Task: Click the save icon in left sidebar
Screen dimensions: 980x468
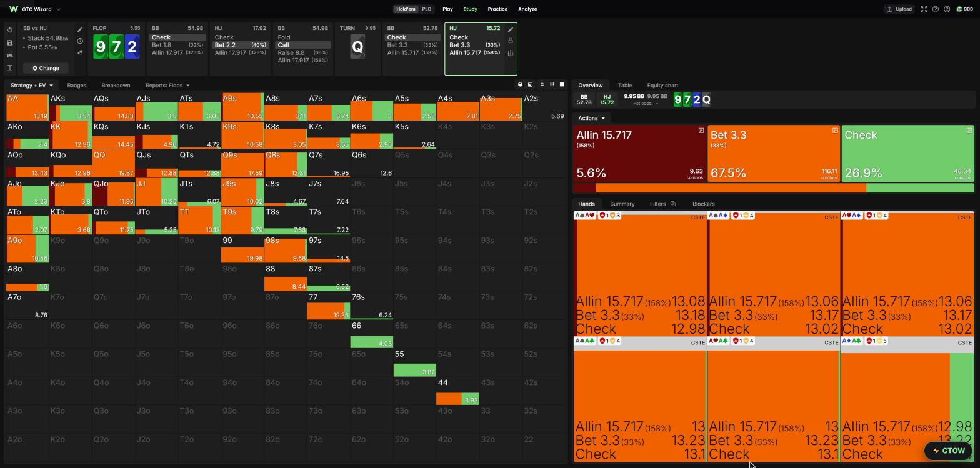Action: coord(10,42)
